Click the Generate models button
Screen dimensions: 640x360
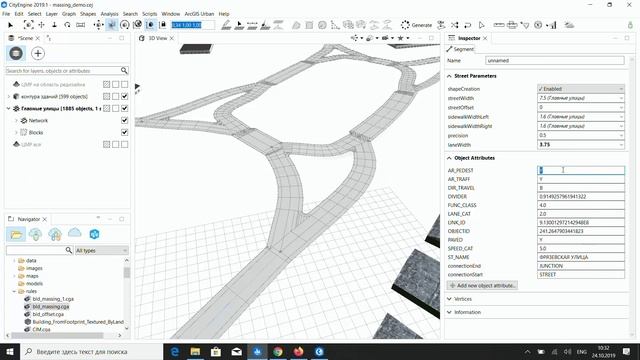pyautogui.click(x=416, y=25)
